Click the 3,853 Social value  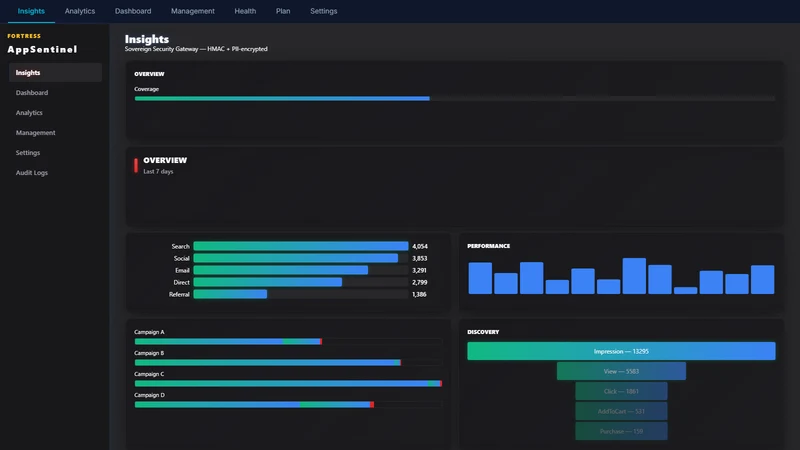(x=419, y=258)
